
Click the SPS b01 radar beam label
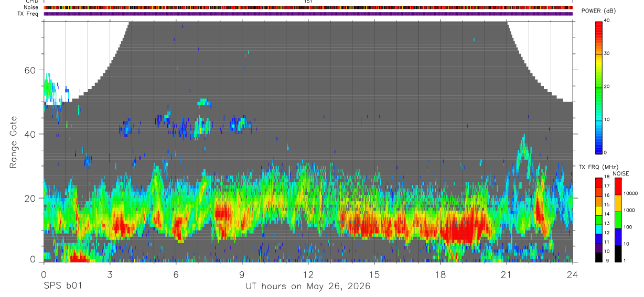point(62,286)
